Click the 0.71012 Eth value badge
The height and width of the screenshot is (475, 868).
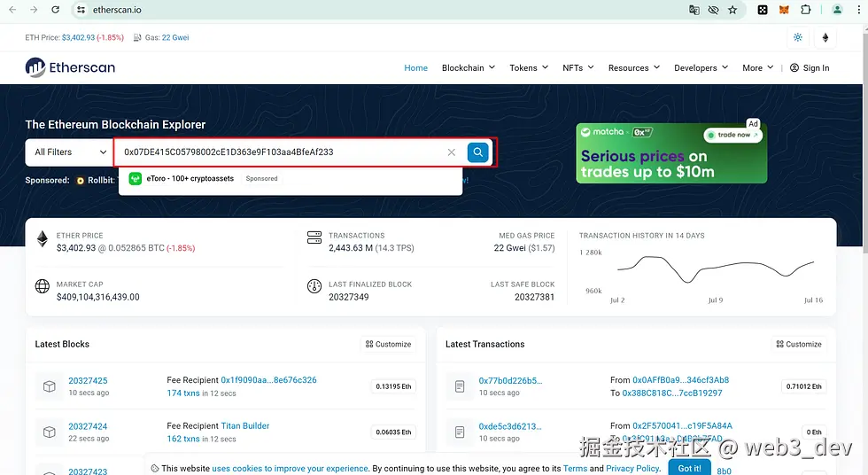804,386
